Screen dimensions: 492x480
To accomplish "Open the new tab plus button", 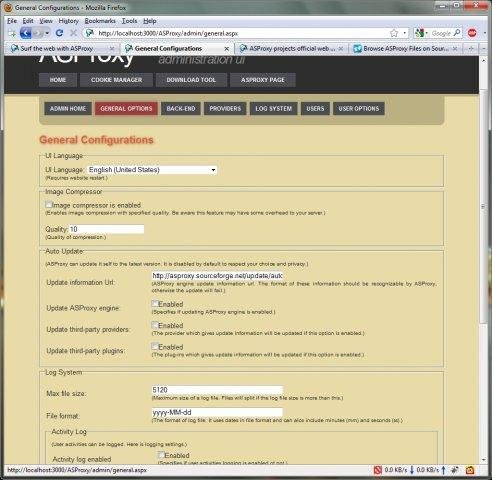I will tap(471, 49).
